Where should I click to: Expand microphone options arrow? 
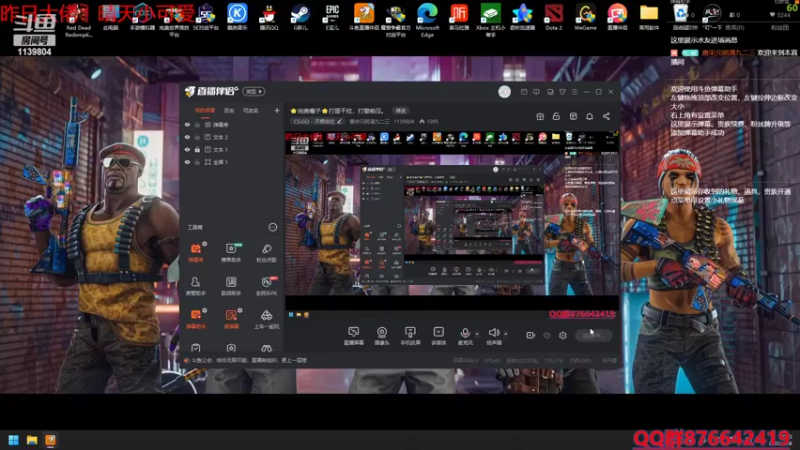tap(477, 334)
